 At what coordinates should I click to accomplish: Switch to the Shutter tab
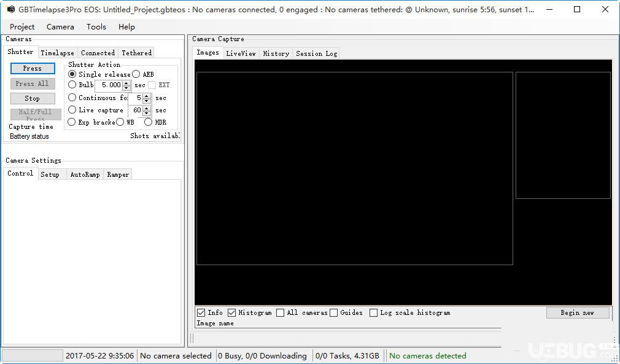click(20, 52)
